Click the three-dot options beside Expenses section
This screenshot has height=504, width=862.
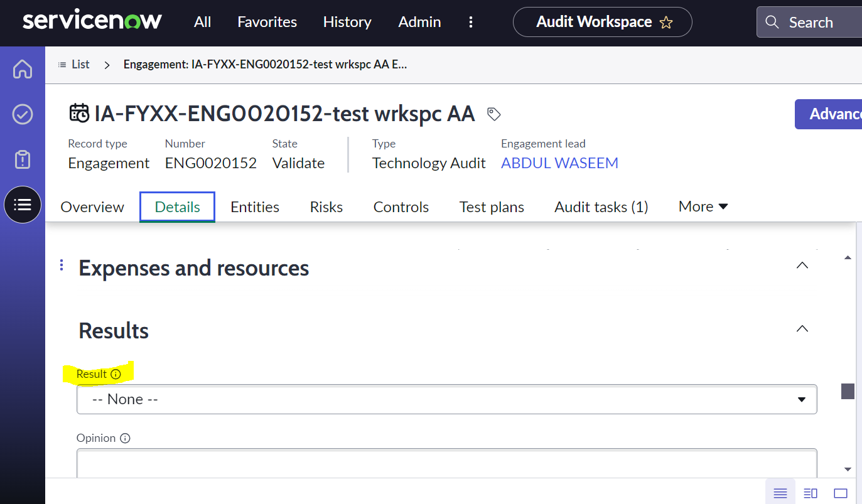(x=61, y=265)
